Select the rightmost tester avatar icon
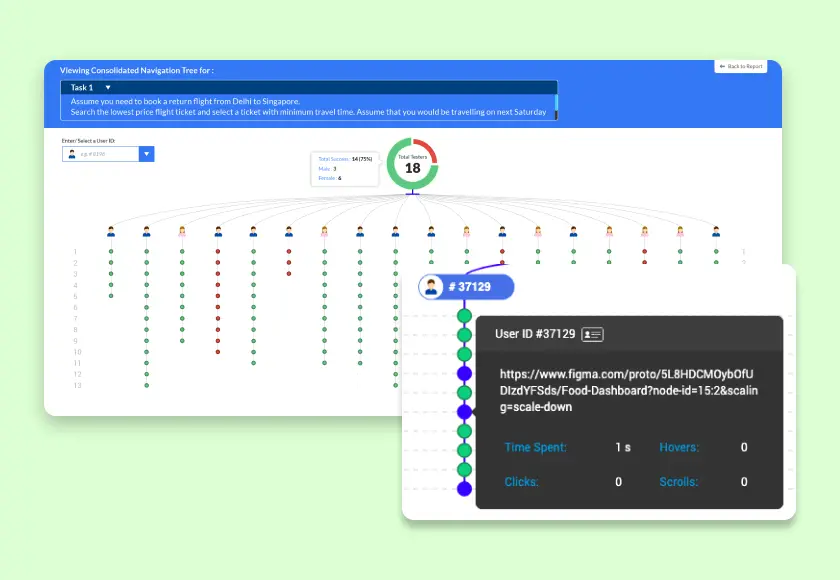The height and width of the screenshot is (580, 840). (716, 231)
